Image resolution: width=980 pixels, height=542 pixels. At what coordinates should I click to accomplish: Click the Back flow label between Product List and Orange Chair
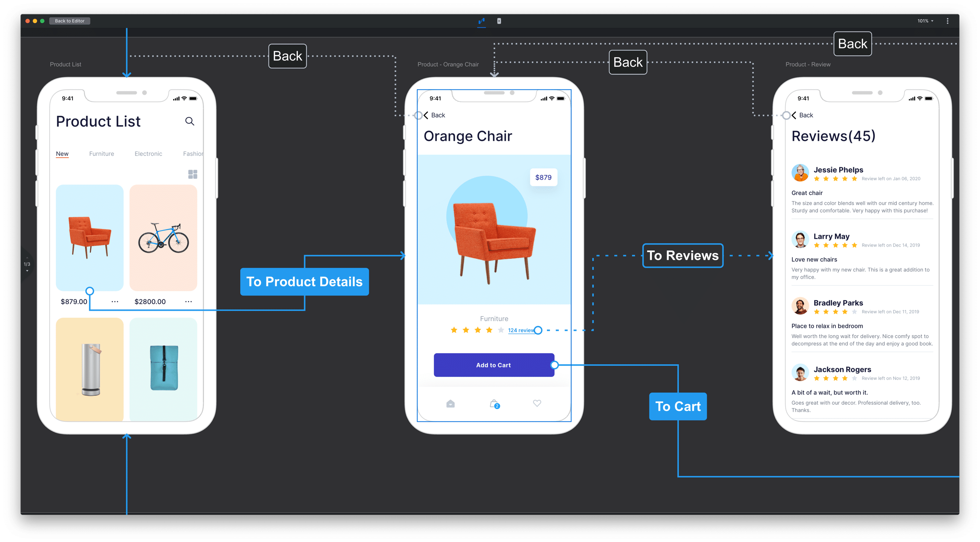[288, 56]
